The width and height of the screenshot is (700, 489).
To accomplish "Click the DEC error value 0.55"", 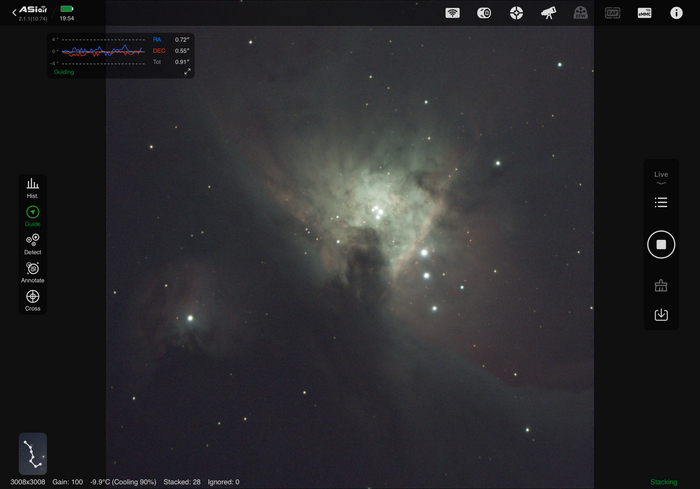I will click(182, 51).
